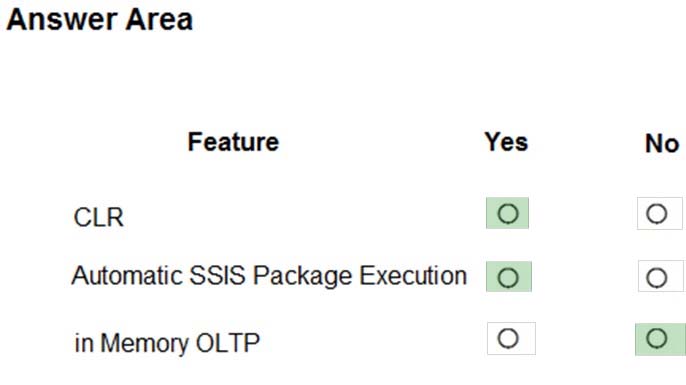Click the Automatic SSIS Package Execution label

tap(269, 276)
